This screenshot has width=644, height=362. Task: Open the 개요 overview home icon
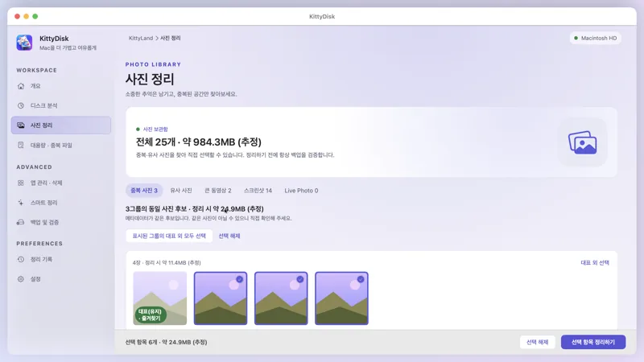tap(21, 86)
